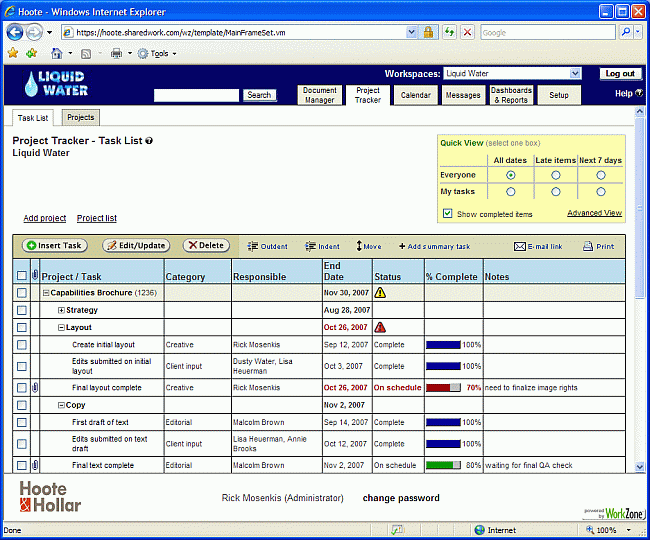
Task: Click the page scroll down arrow
Action: pos(640,467)
